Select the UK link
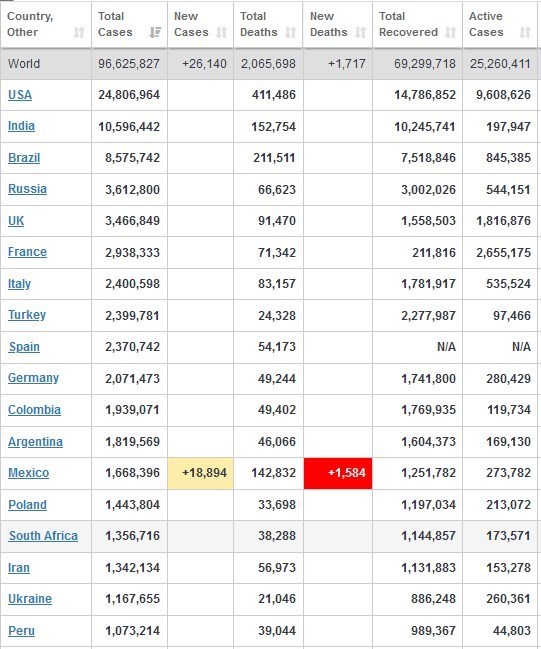 click(x=16, y=221)
